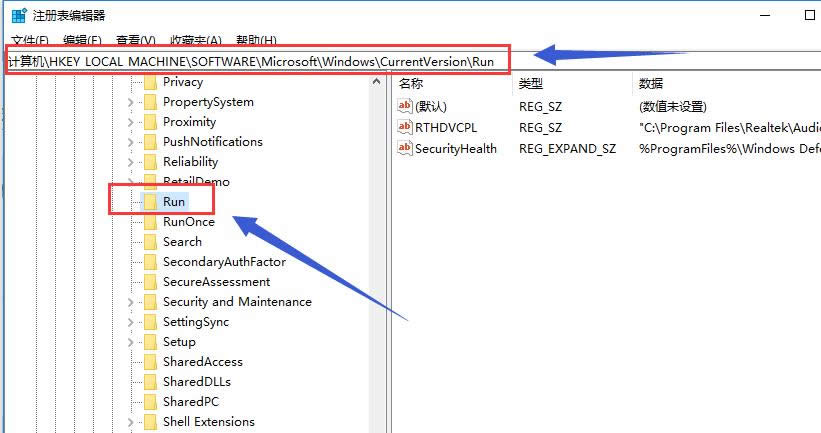Image resolution: width=821 pixels, height=433 pixels.
Task: Expand the Security and Maintenance key
Action: click(130, 302)
